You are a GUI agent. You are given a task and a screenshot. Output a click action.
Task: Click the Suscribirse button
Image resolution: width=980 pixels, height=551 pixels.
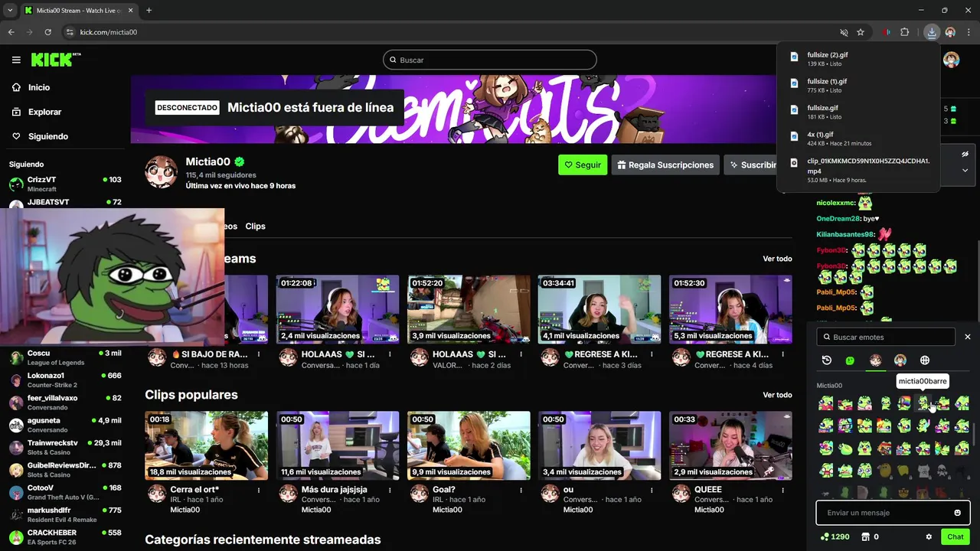[752, 165]
